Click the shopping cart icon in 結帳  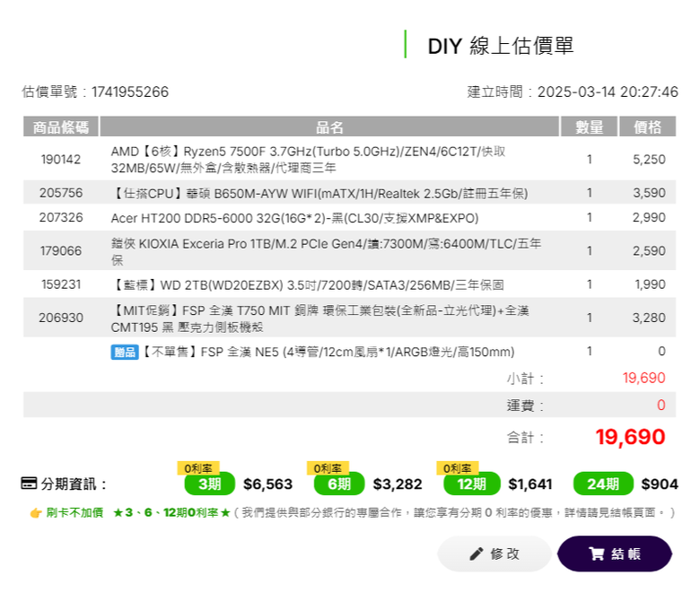coord(597,554)
